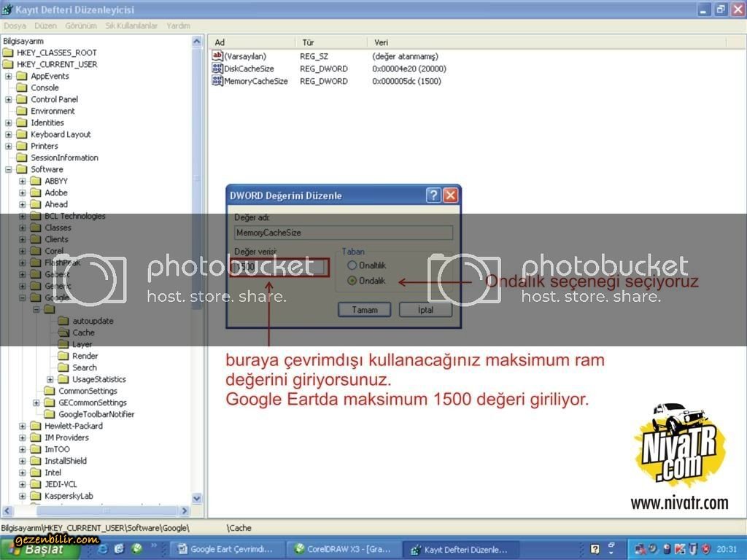Select the Ondalık radio button

click(x=352, y=281)
